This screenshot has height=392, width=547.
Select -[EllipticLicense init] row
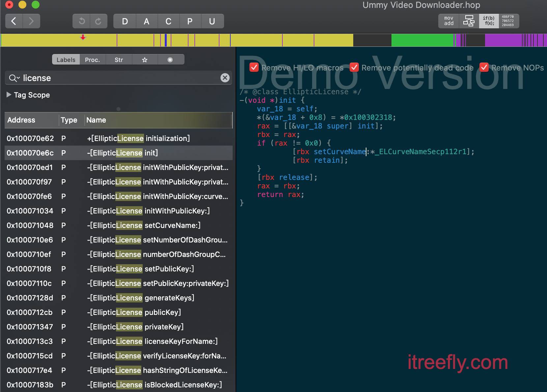click(x=119, y=153)
